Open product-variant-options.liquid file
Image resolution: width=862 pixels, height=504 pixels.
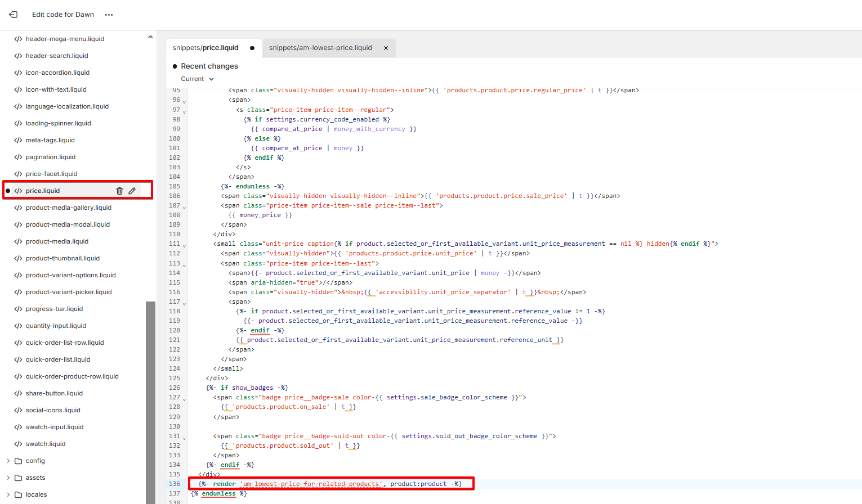(70, 275)
